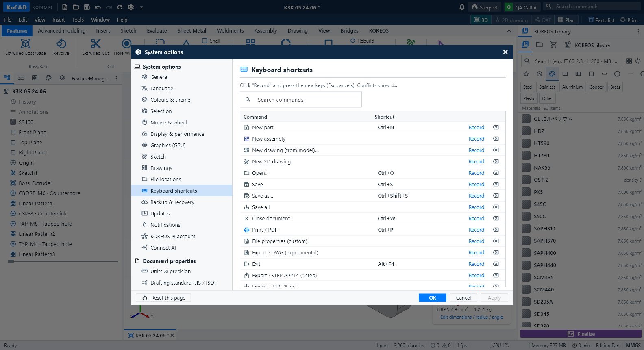Image resolution: width=644 pixels, height=350 pixels.
Task: Open the shopping cart icon in KOREOS Library
Action: (553, 45)
